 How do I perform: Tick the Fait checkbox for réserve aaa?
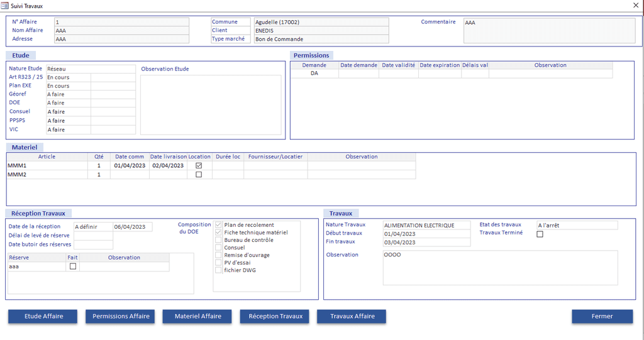click(x=73, y=266)
